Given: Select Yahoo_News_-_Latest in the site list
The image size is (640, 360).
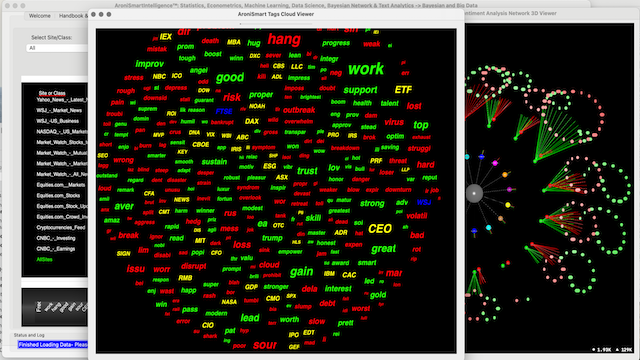Looking at the screenshot, I should point(62,100).
